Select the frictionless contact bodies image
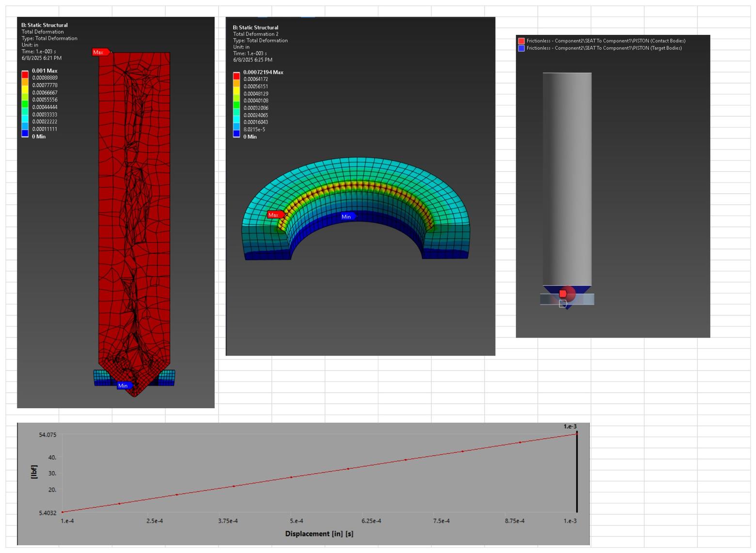Viewport: 756px width, 553px height. (613, 186)
